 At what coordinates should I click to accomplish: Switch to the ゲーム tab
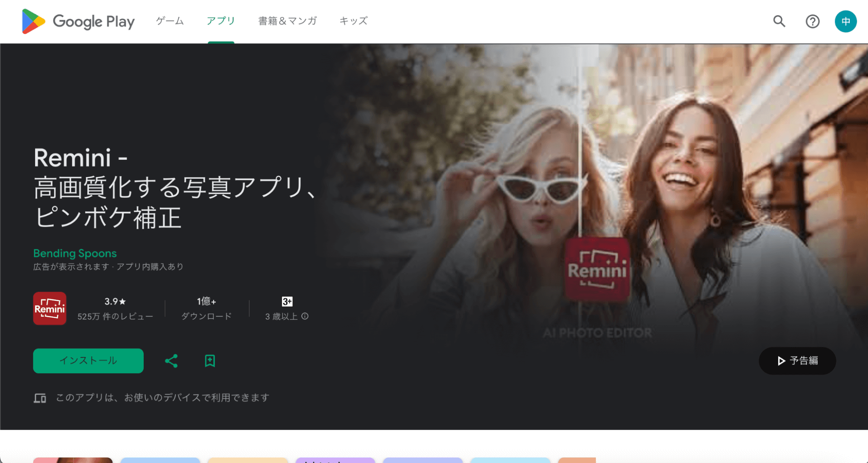tap(170, 21)
